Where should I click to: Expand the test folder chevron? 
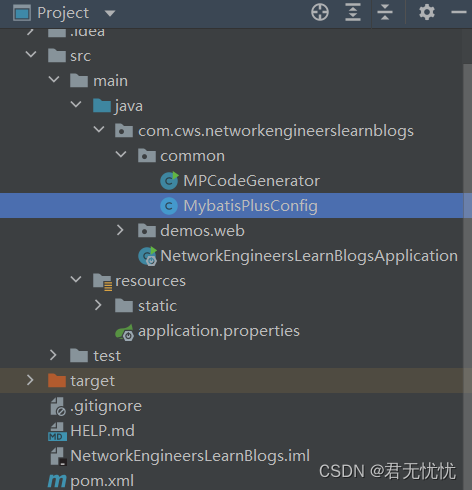pyautogui.click(x=53, y=355)
